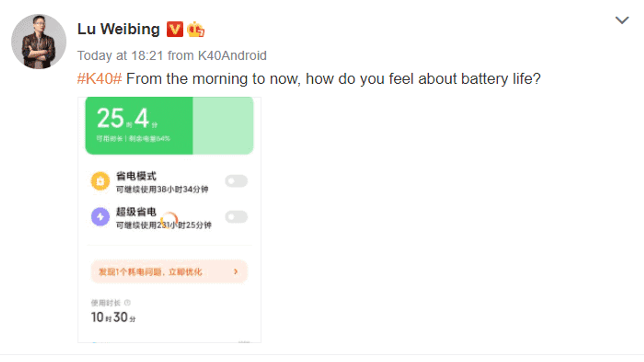644x362 pixels.
Task: Click the arrow on the orange optimization banner
Action: click(x=236, y=272)
